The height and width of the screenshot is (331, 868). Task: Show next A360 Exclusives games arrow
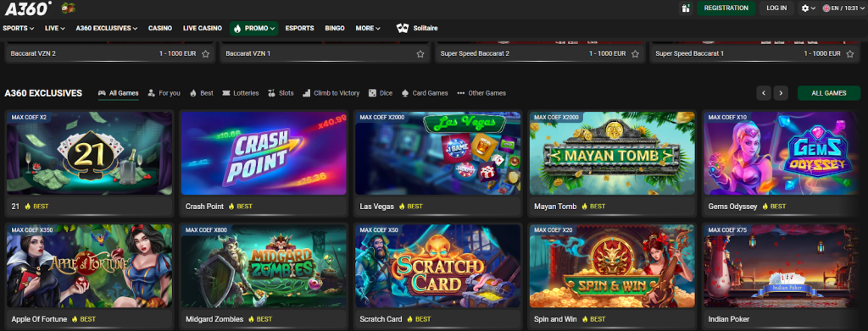(781, 93)
